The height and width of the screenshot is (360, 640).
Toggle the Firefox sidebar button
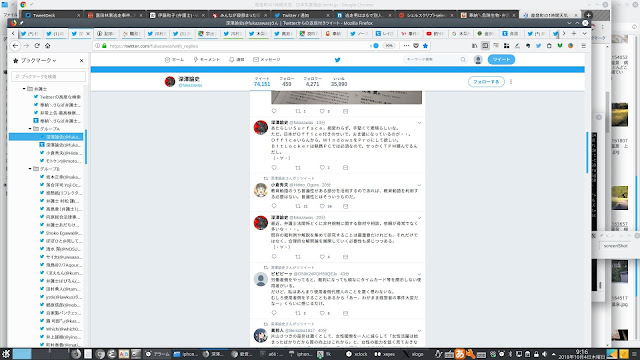[x=485, y=46]
